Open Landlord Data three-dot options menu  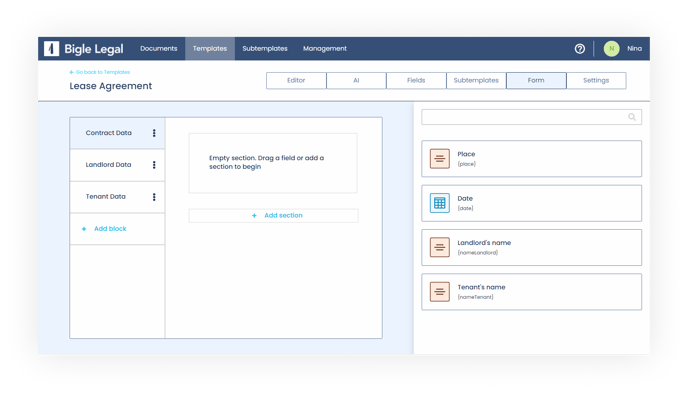point(154,165)
